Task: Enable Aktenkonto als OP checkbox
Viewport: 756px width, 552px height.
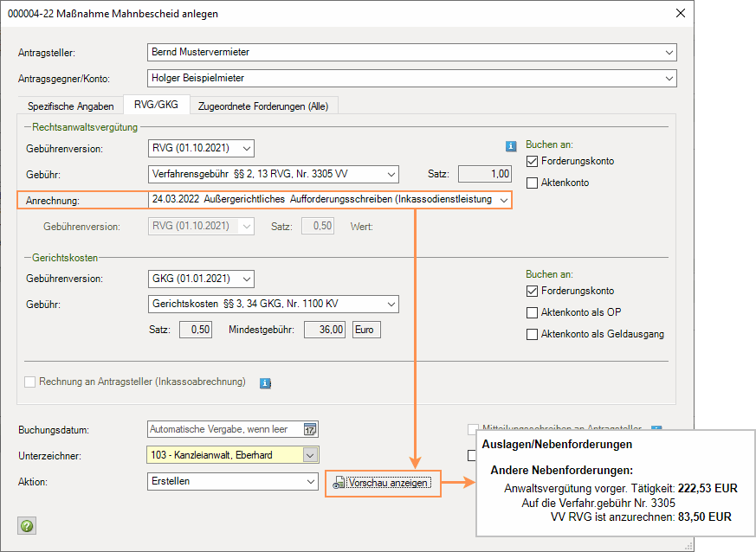Action: (x=532, y=312)
